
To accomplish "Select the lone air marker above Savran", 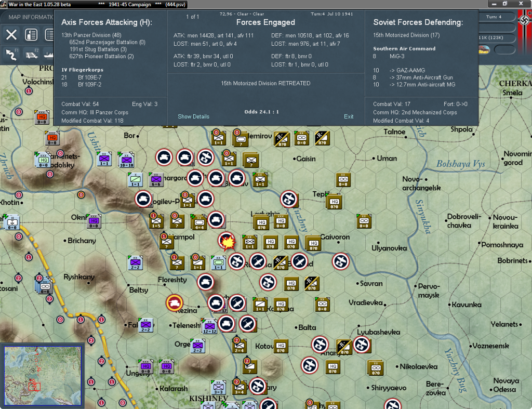I will click(x=341, y=261).
